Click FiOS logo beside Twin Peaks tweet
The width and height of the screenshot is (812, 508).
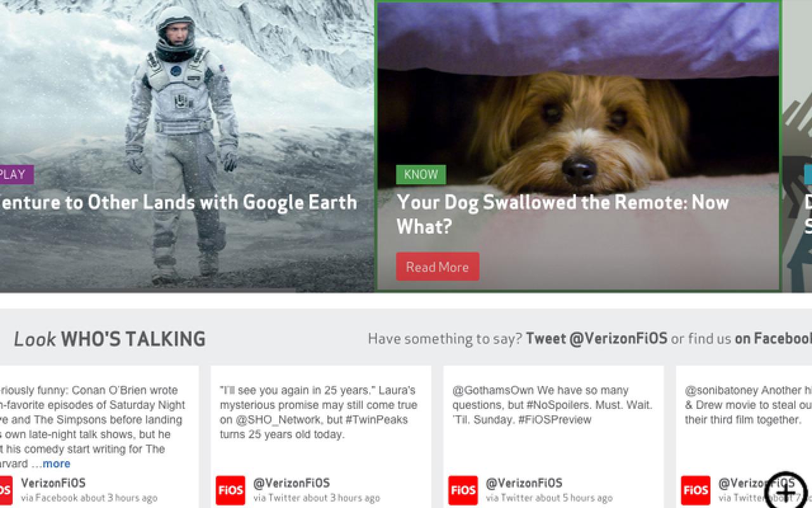pos(230,490)
